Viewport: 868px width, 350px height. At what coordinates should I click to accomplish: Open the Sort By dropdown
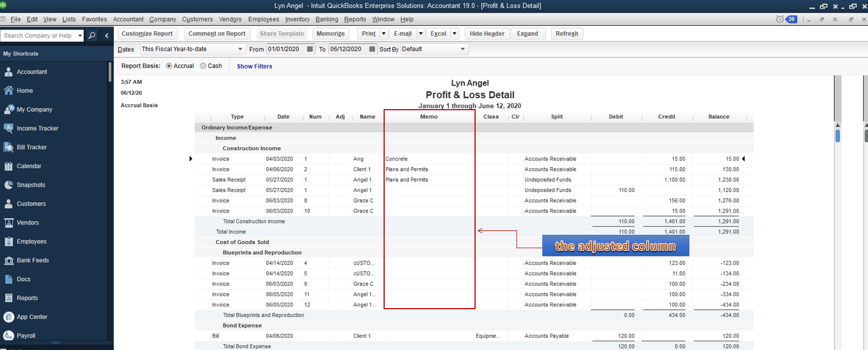click(x=462, y=49)
